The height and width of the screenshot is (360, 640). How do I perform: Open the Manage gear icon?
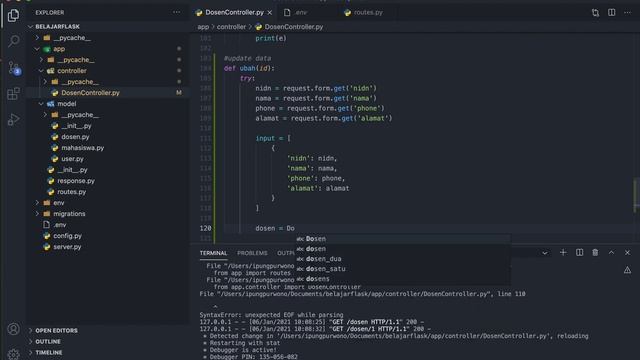pyautogui.click(x=13, y=353)
